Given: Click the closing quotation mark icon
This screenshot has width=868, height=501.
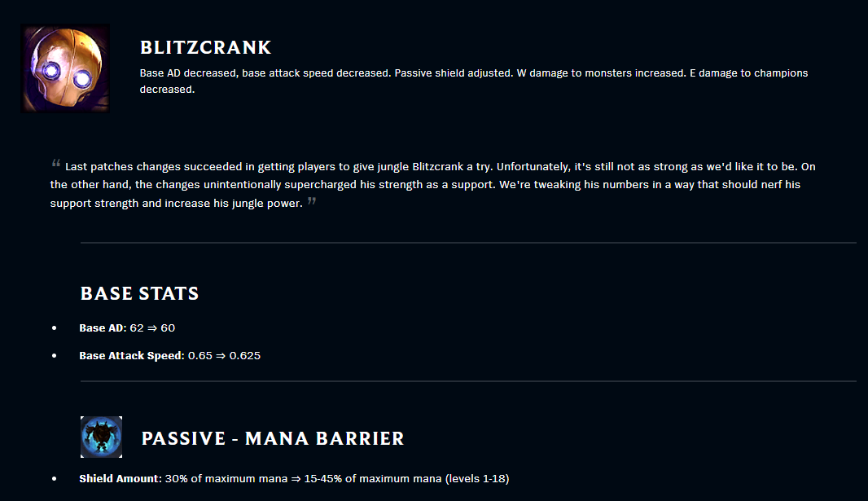Looking at the screenshot, I should 312,200.
